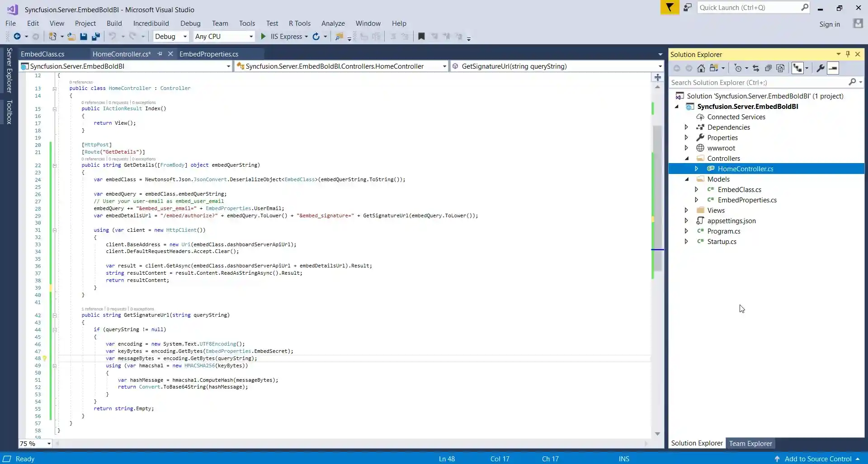The width and height of the screenshot is (868, 464).
Task: Click the editor's vertical scrollbar thumb
Action: (x=657, y=199)
